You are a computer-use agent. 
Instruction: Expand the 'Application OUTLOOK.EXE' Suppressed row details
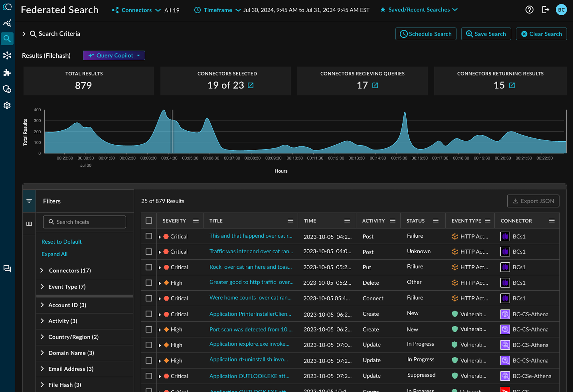pos(160,376)
